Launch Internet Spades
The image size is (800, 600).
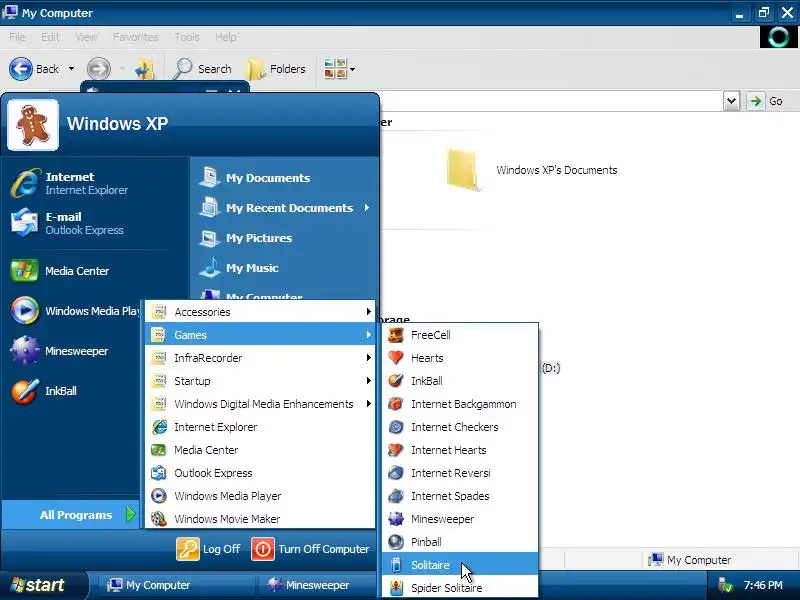point(460,496)
